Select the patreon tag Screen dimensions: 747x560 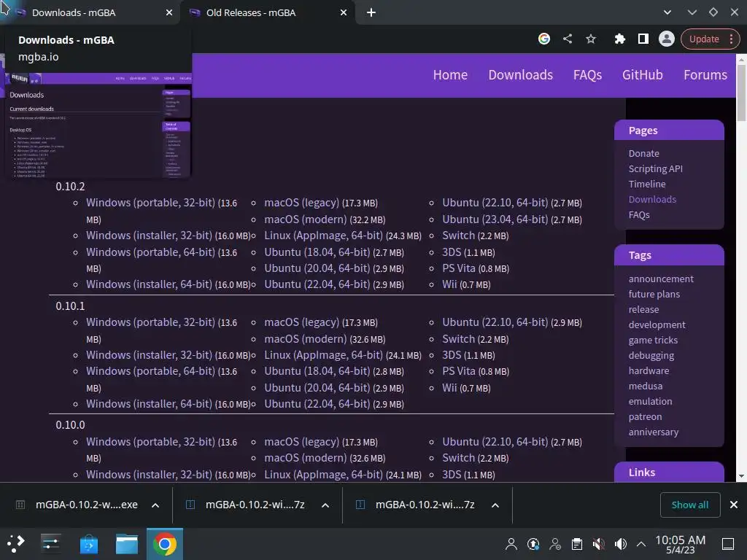click(645, 416)
